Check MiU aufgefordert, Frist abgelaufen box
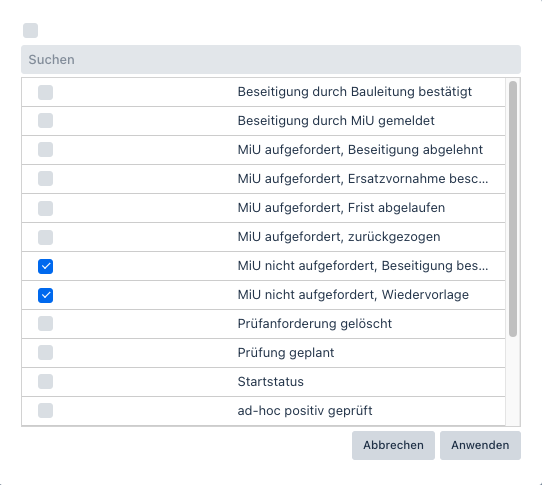The height and width of the screenshot is (485, 542). tap(45, 208)
